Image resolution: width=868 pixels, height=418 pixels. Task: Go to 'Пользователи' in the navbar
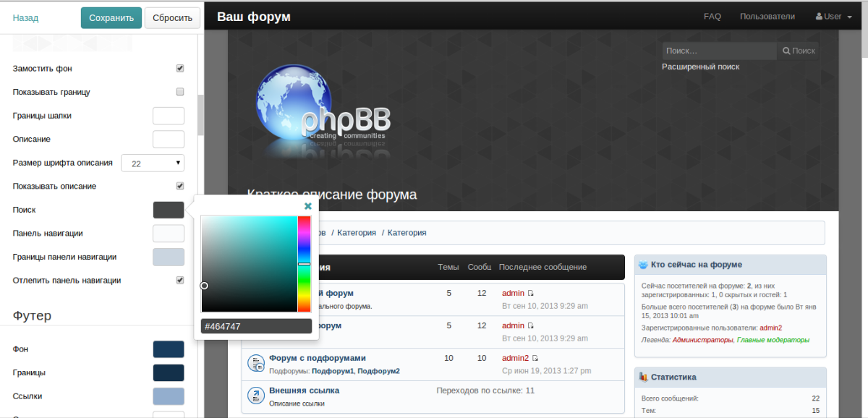pos(767,17)
